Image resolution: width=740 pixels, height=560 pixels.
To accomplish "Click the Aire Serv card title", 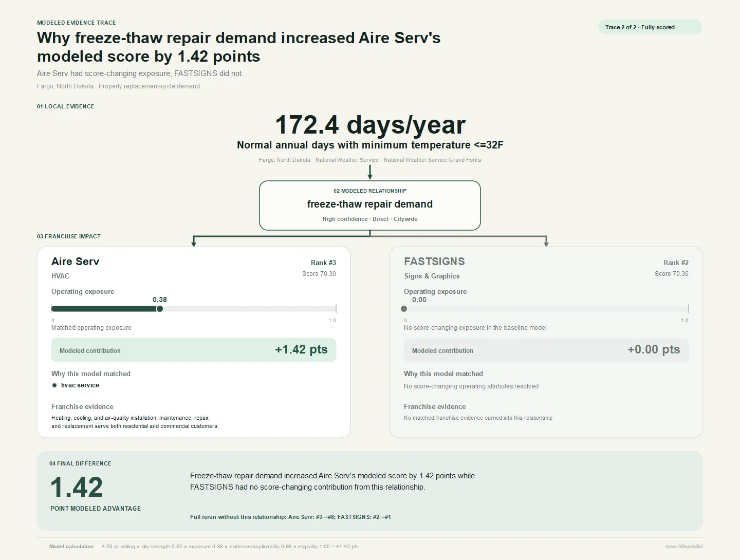I will coord(75,262).
